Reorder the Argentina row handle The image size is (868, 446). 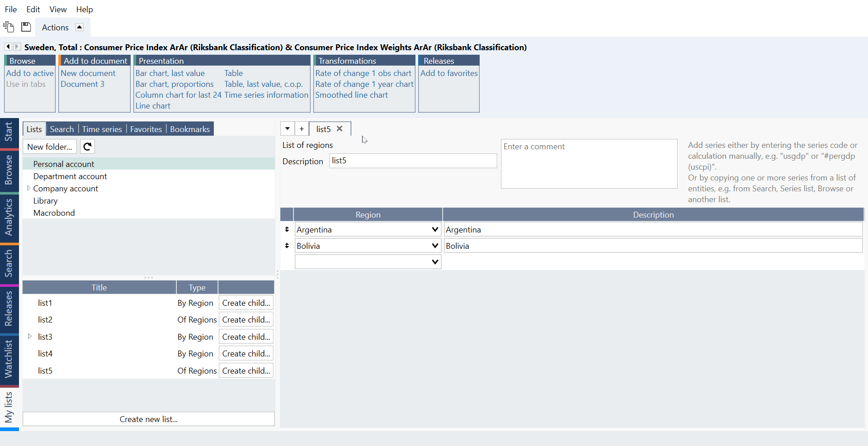[287, 229]
